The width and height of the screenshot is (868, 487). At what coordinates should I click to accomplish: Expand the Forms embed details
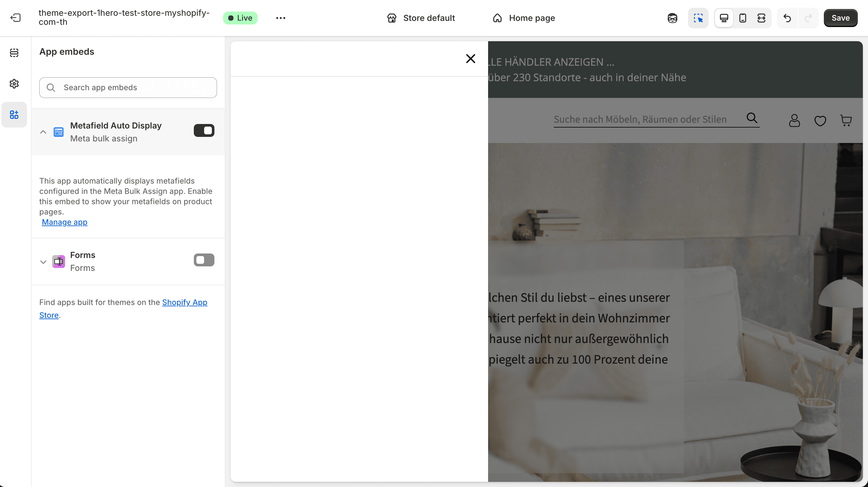point(43,262)
